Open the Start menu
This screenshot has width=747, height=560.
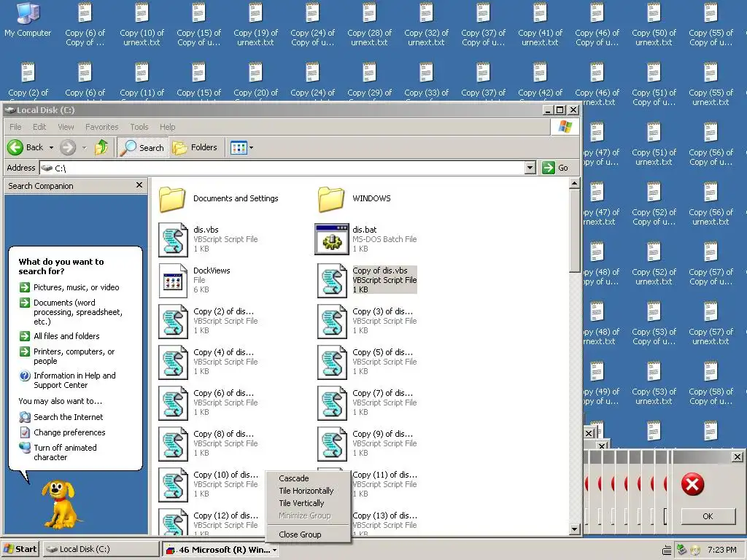20,549
